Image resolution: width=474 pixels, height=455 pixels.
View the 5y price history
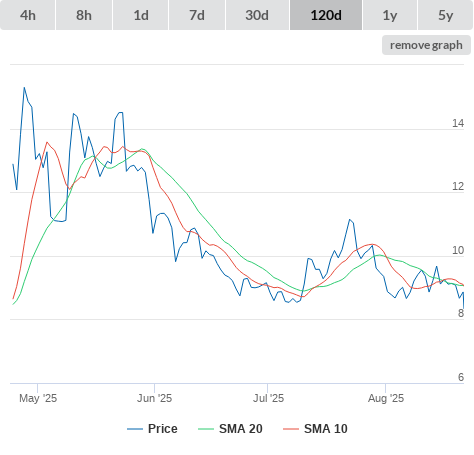445,15
